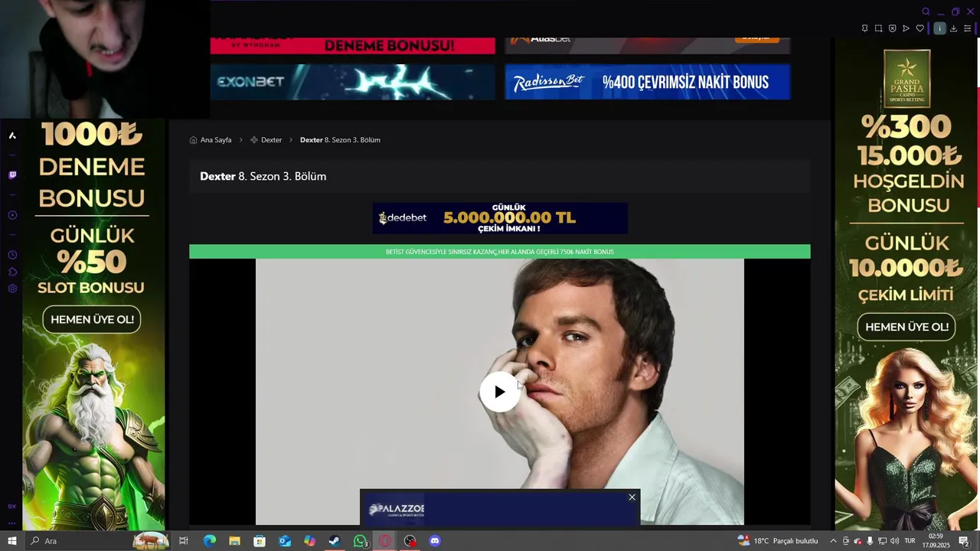Click Hemen Üye Ol on left ad

tap(92, 319)
